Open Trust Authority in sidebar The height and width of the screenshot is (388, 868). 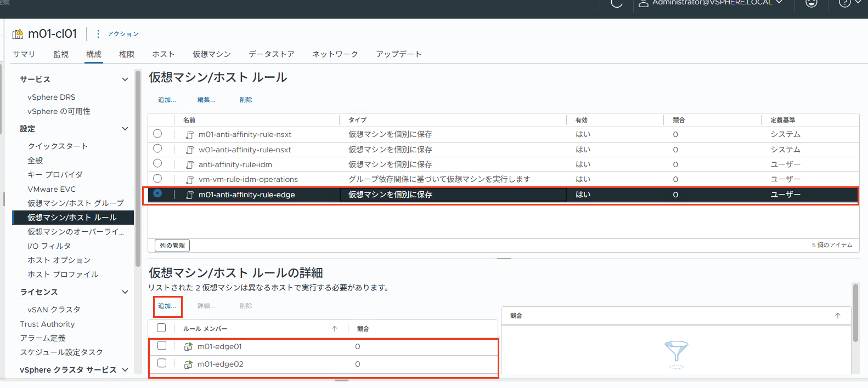pyautogui.click(x=47, y=324)
